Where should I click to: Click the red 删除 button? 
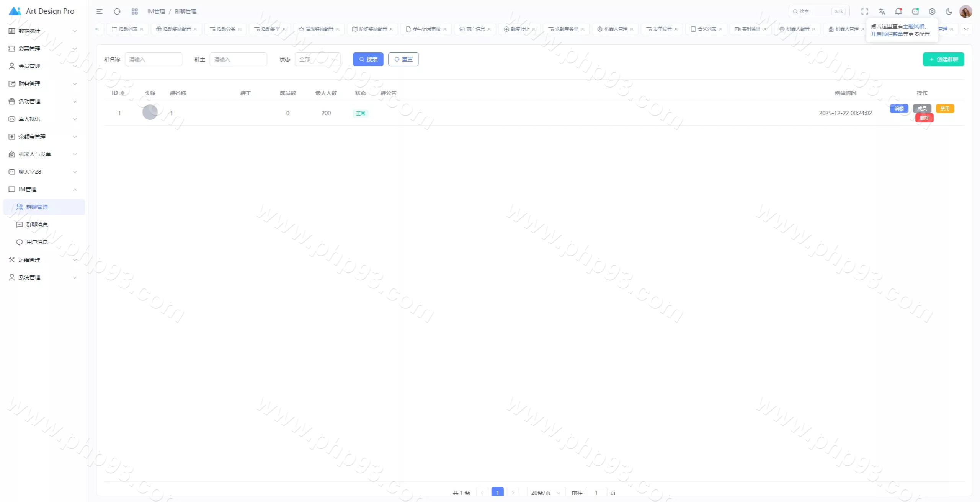(x=924, y=118)
